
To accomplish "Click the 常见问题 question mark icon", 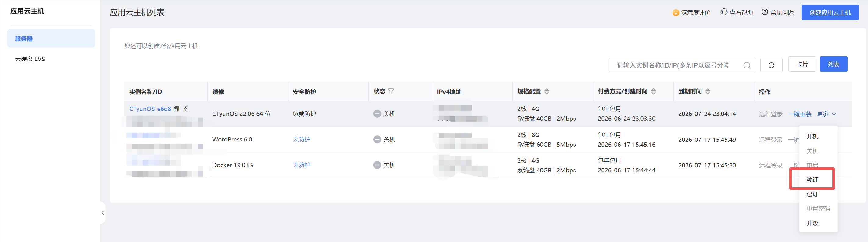I will [x=765, y=12].
